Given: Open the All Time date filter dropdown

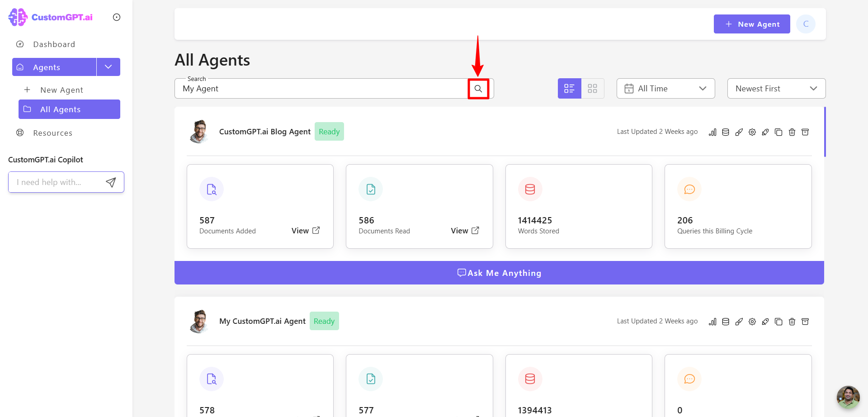Looking at the screenshot, I should (666, 89).
